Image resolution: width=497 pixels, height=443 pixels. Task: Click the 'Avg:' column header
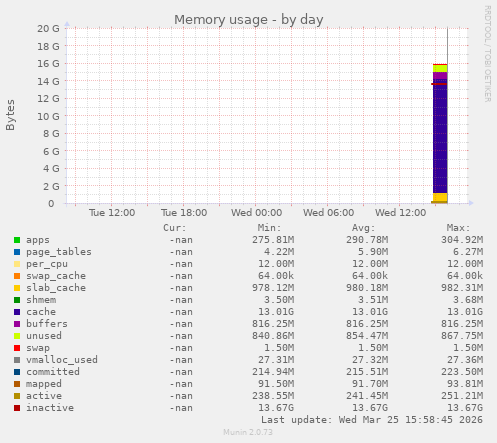click(x=364, y=228)
